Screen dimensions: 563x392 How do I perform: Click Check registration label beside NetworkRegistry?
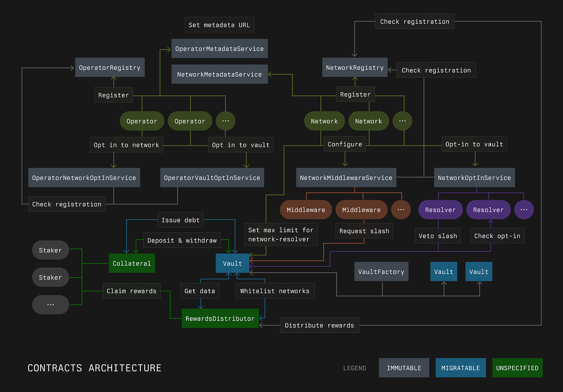[x=436, y=70]
